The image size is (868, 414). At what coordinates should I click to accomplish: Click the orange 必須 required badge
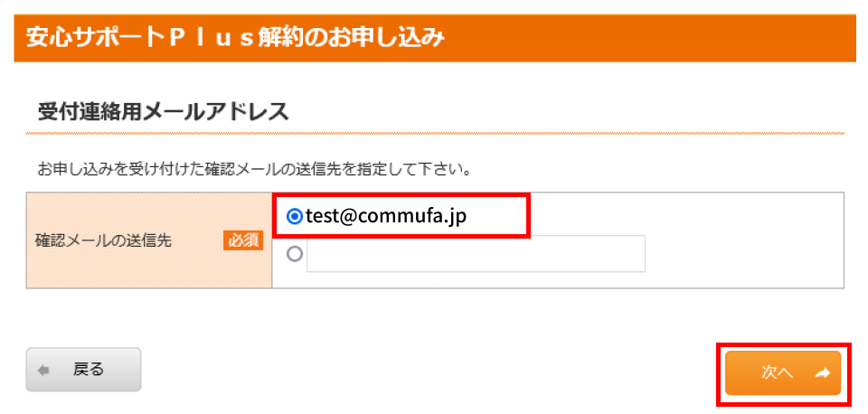pyautogui.click(x=242, y=240)
